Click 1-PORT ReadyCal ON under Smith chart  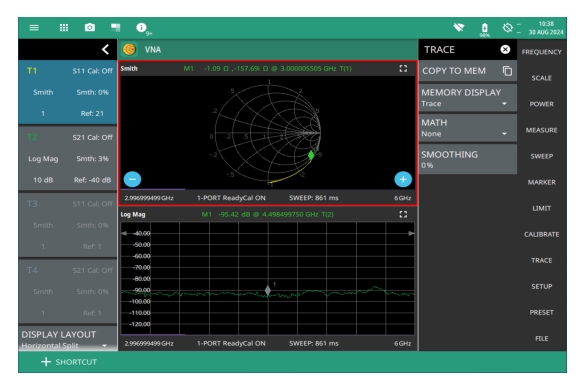click(231, 198)
